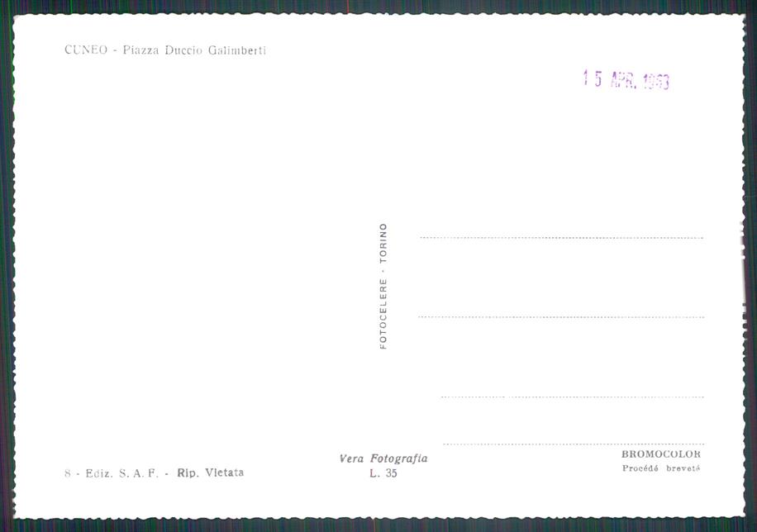The image size is (757, 532).
Task: Select the third dotted address line
Action: 573,397
